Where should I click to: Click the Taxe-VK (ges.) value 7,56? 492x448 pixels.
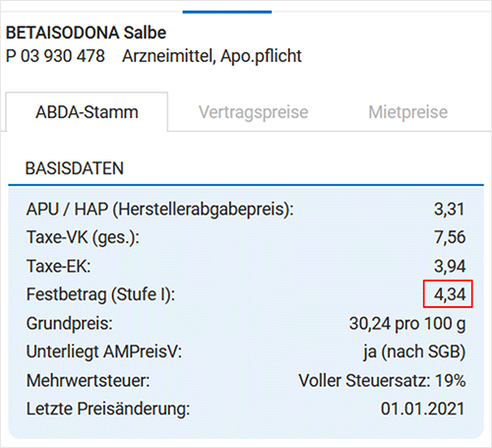pyautogui.click(x=450, y=237)
